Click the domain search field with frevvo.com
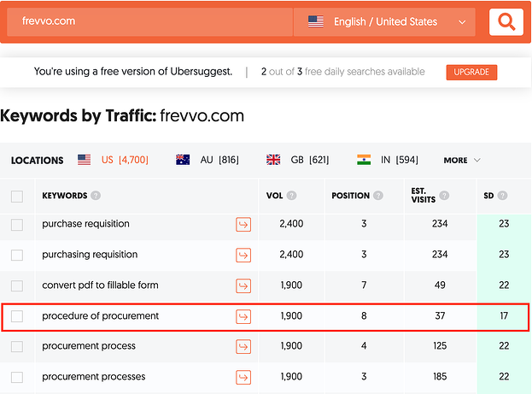 point(149,22)
